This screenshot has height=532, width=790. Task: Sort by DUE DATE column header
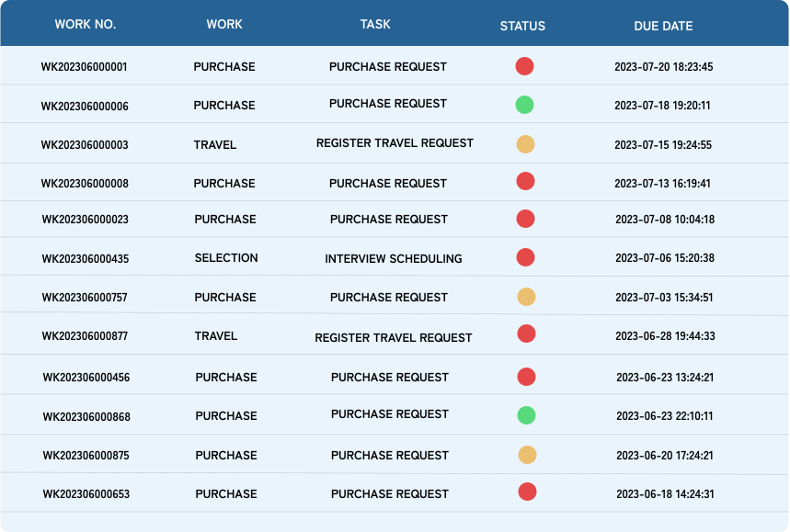point(663,26)
